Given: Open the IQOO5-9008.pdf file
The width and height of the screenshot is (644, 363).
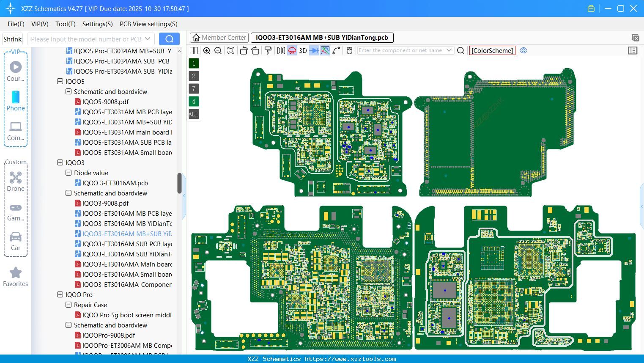Looking at the screenshot, I should click(x=105, y=102).
